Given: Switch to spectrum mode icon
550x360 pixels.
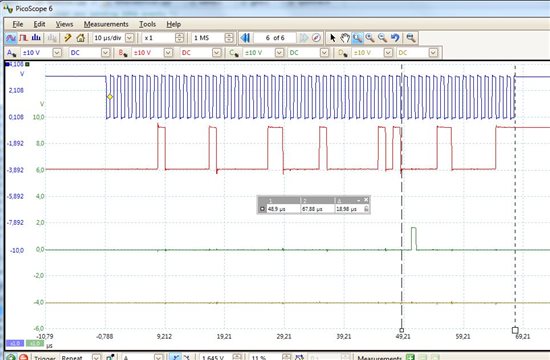Looking at the screenshot, I should tap(36, 38).
